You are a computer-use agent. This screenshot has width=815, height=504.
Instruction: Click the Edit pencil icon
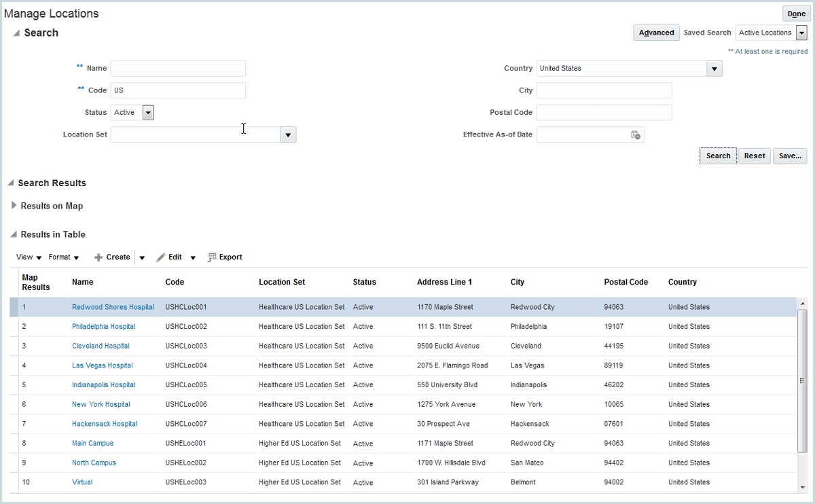(162, 257)
